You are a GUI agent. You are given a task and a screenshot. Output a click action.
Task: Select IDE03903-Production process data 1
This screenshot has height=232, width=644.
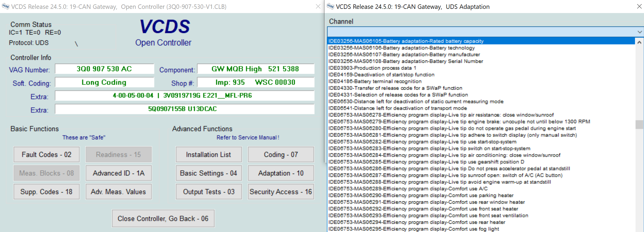point(481,68)
